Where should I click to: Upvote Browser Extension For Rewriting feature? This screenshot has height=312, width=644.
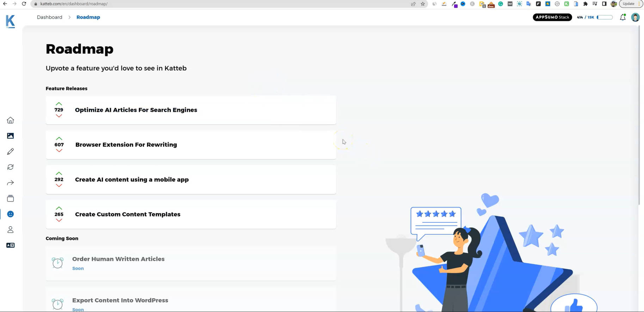[59, 138]
